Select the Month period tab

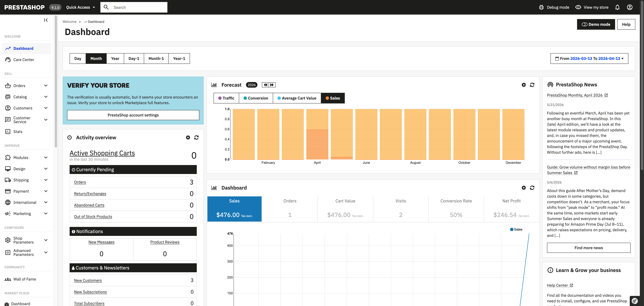(x=96, y=59)
